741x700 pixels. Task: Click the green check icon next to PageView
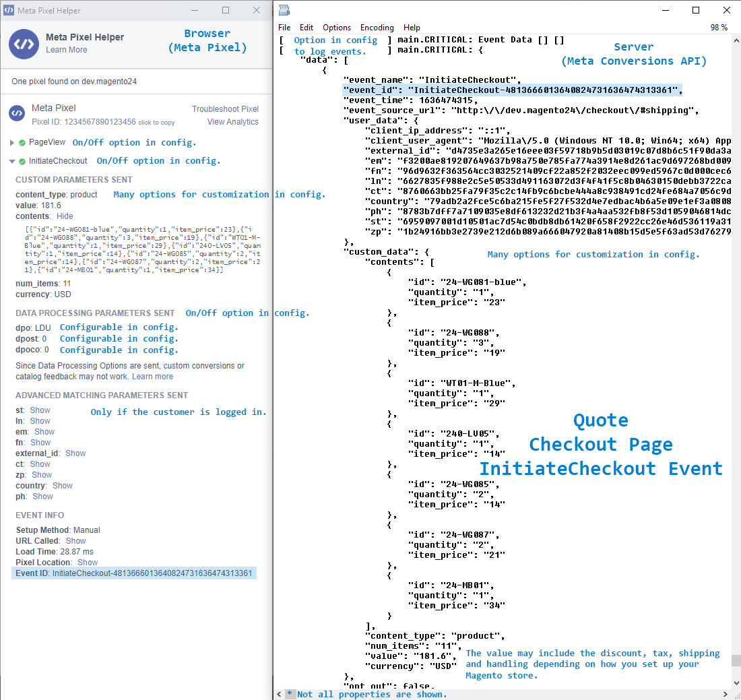[x=21, y=143]
